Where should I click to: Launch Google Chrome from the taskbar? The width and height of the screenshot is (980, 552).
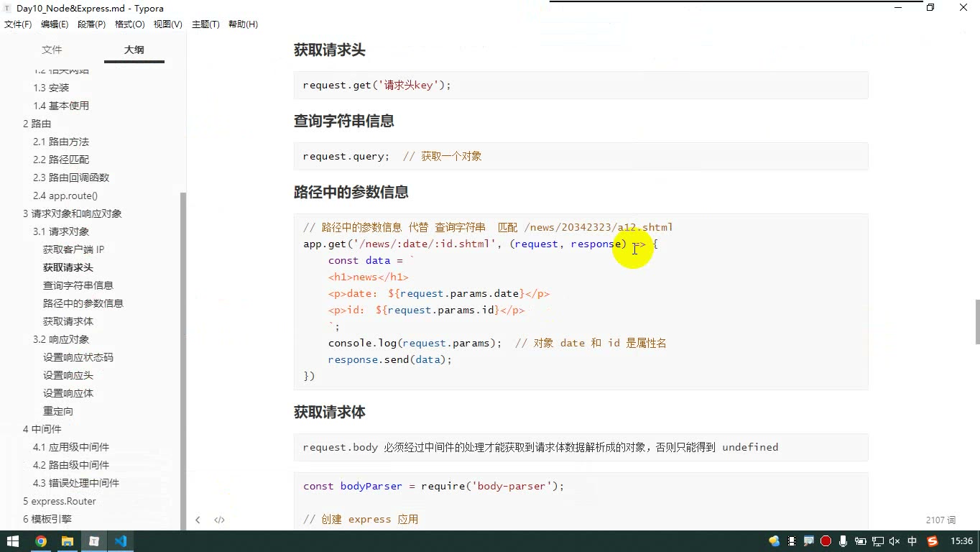point(40,541)
